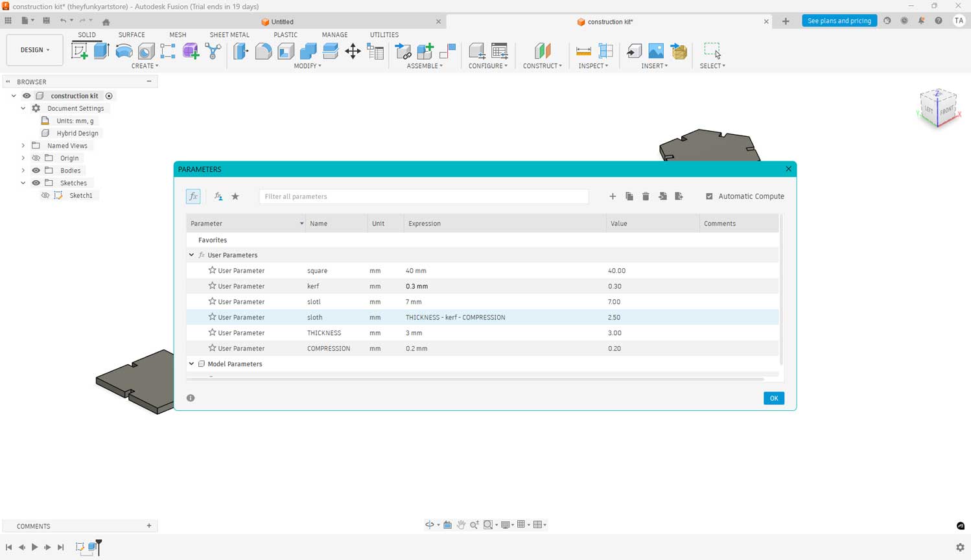Image resolution: width=971 pixels, height=560 pixels.
Task: Go to the Home data panel icon
Action: coord(106,21)
